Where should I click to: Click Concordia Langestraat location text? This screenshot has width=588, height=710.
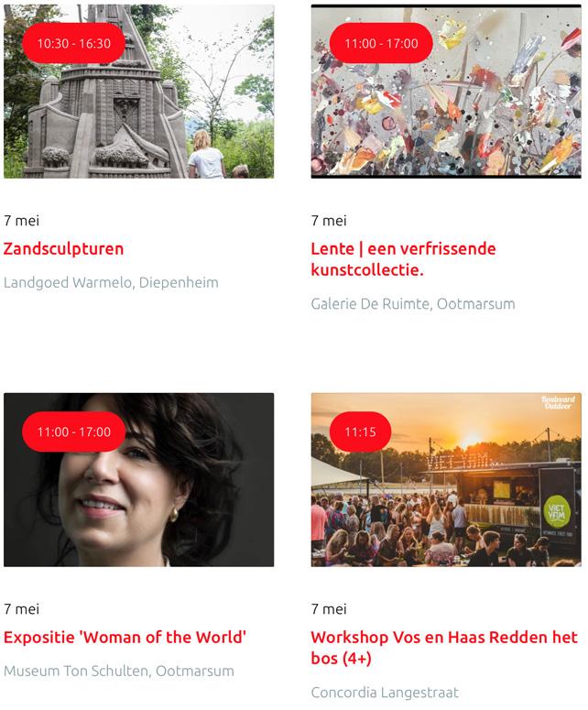[x=385, y=693]
